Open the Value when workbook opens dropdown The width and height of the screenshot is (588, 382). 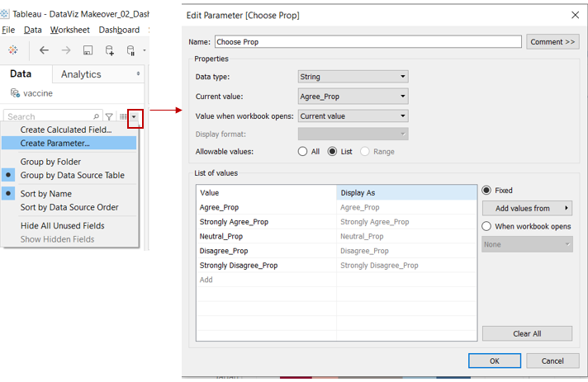click(353, 116)
